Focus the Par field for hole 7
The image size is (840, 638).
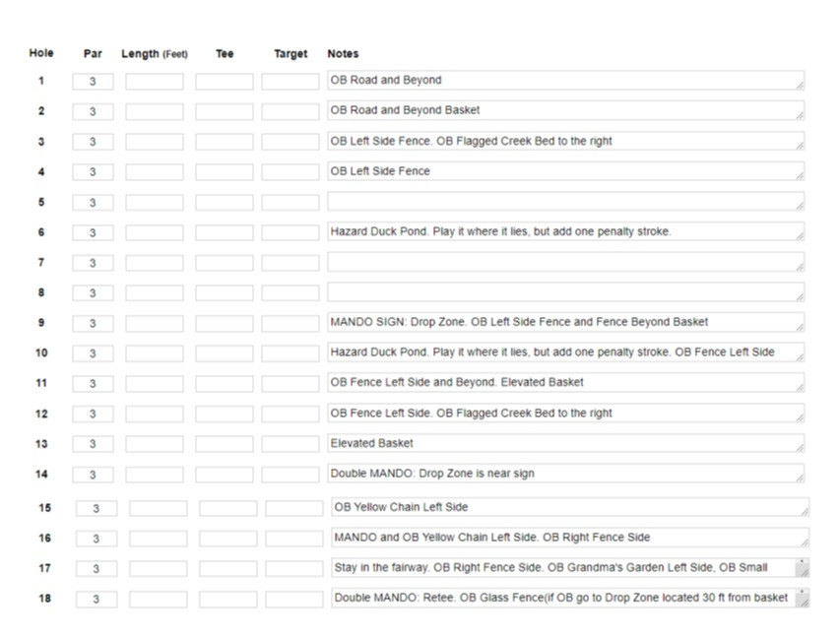(x=93, y=263)
